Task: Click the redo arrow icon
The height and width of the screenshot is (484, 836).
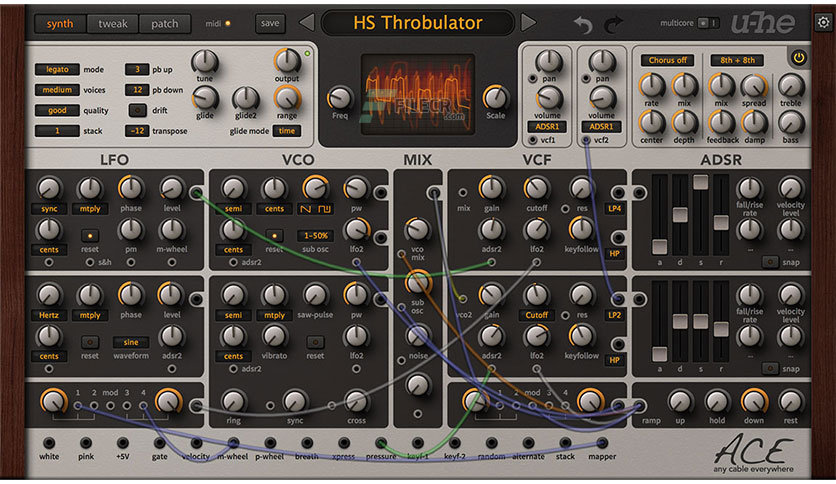Action: coord(613,25)
